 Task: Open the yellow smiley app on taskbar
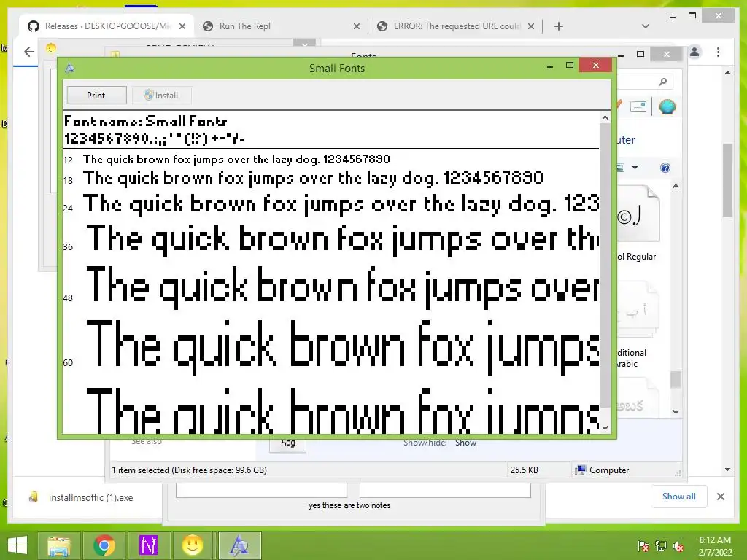pyautogui.click(x=193, y=545)
